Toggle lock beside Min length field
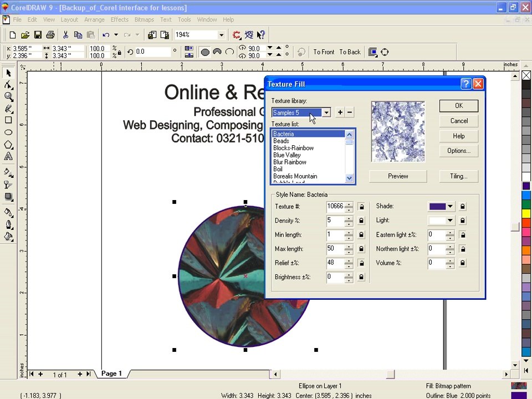This screenshot has height=399, width=532. pos(361,235)
